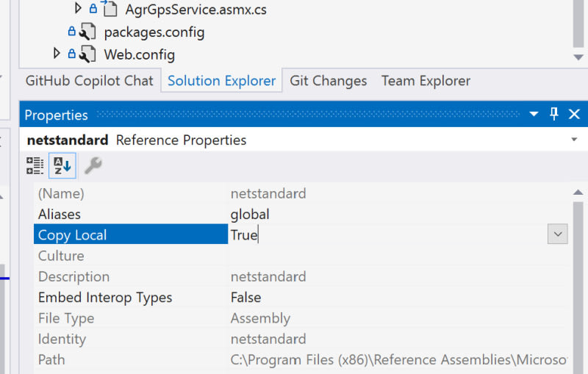
Task: Click the Web.config file icon
Action: (x=88, y=54)
